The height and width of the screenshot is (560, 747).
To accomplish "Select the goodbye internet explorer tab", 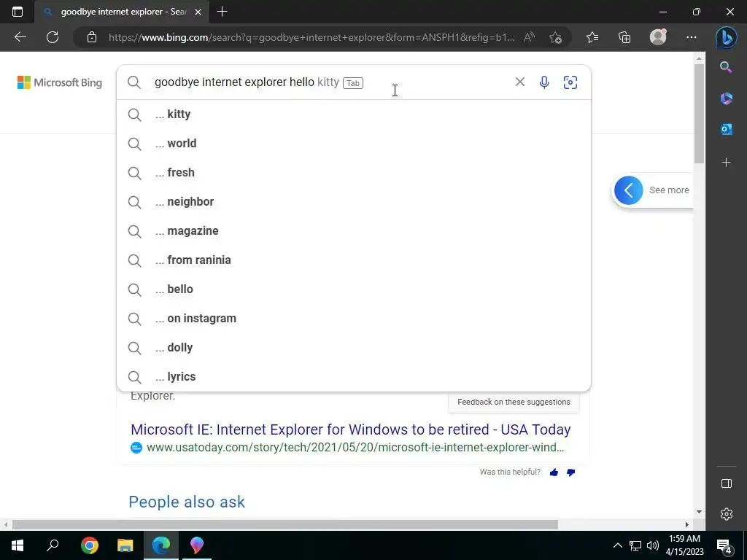I will [x=123, y=12].
